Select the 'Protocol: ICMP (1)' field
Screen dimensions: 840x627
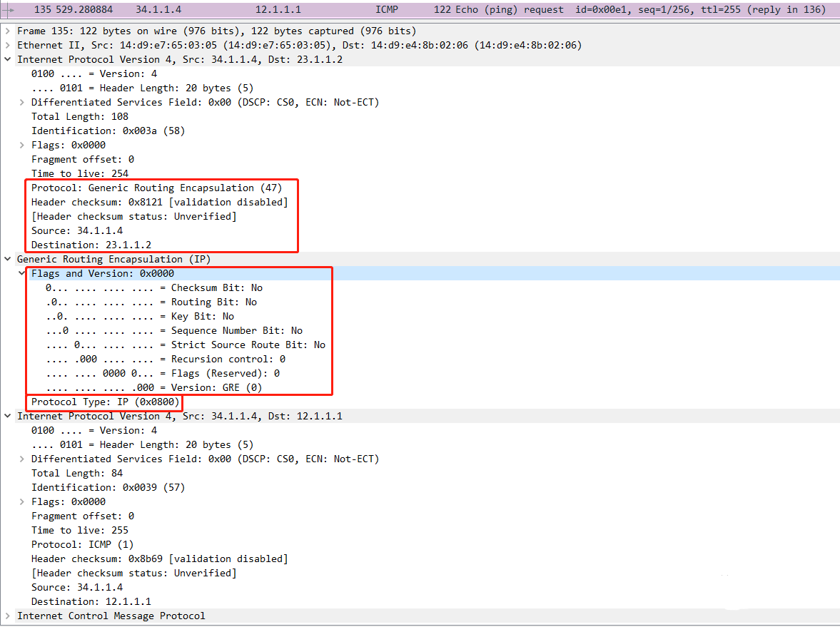(83, 544)
